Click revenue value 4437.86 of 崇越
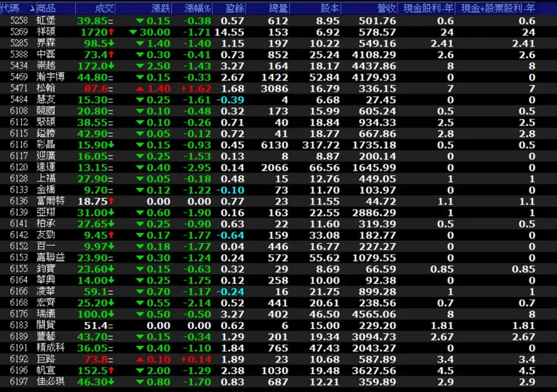 coord(374,66)
